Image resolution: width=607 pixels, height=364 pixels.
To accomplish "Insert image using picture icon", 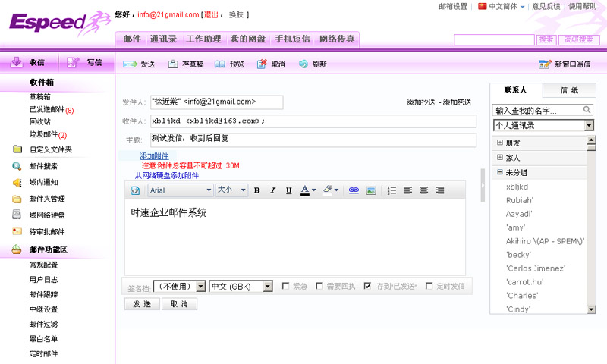I will click(x=371, y=190).
